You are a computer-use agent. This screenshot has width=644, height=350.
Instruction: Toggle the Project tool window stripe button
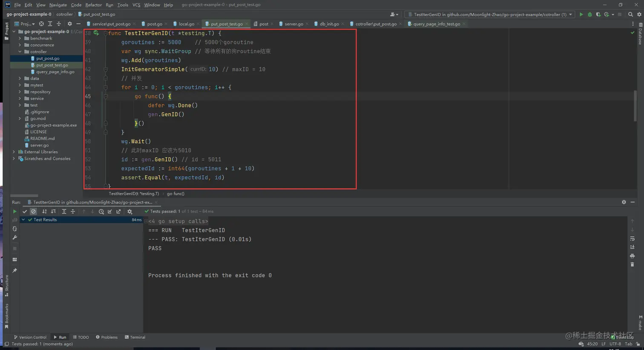6,31
